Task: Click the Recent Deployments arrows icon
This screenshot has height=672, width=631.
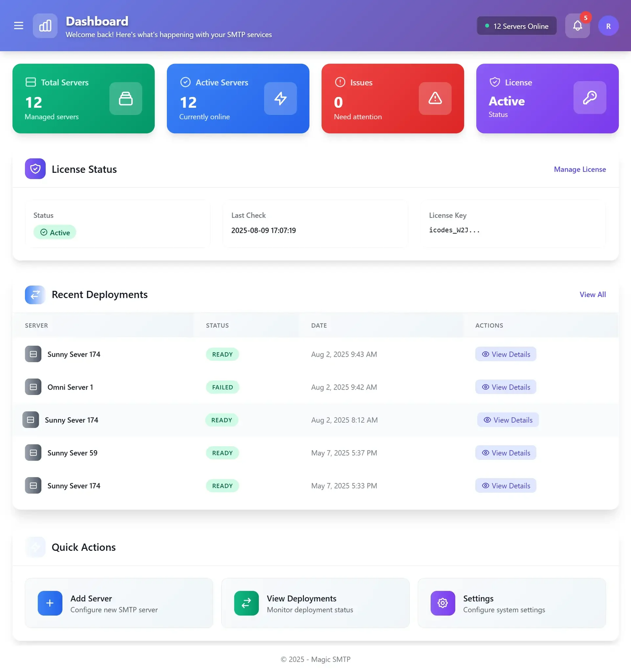Action: pyautogui.click(x=35, y=294)
